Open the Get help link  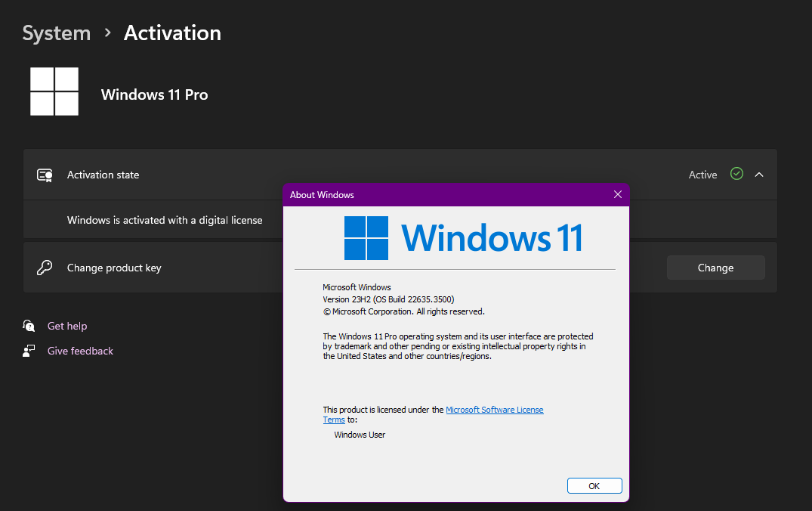tap(67, 326)
